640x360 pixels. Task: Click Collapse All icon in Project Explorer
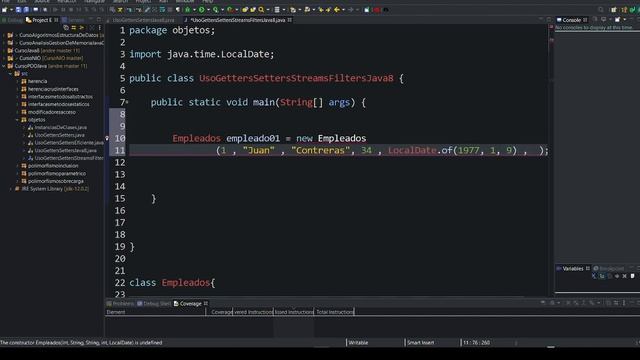point(66,28)
